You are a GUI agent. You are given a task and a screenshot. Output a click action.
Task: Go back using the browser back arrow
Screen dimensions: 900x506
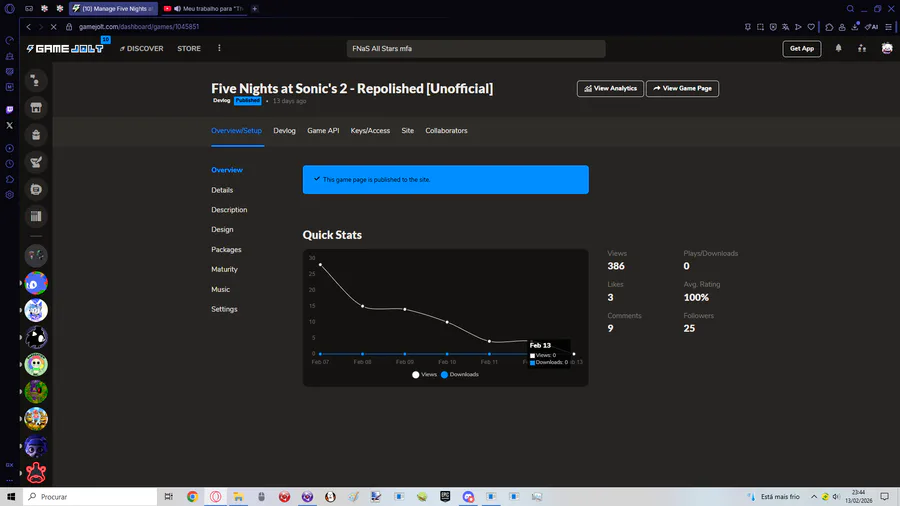(x=28, y=26)
